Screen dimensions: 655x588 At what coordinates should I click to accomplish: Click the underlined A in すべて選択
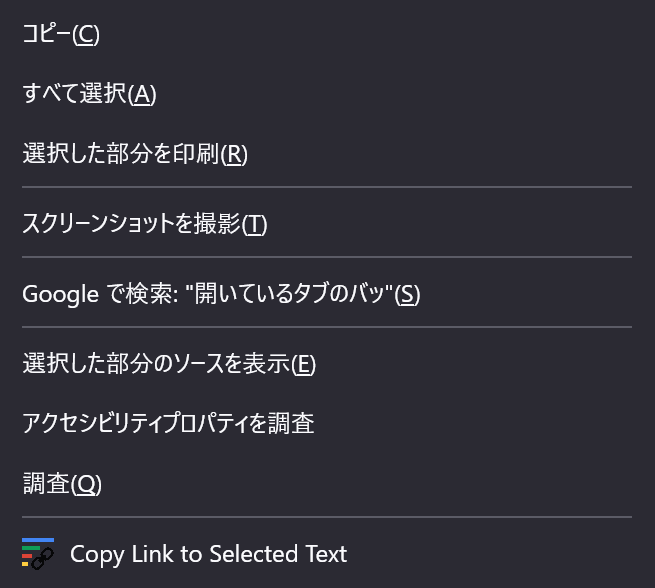click(142, 94)
